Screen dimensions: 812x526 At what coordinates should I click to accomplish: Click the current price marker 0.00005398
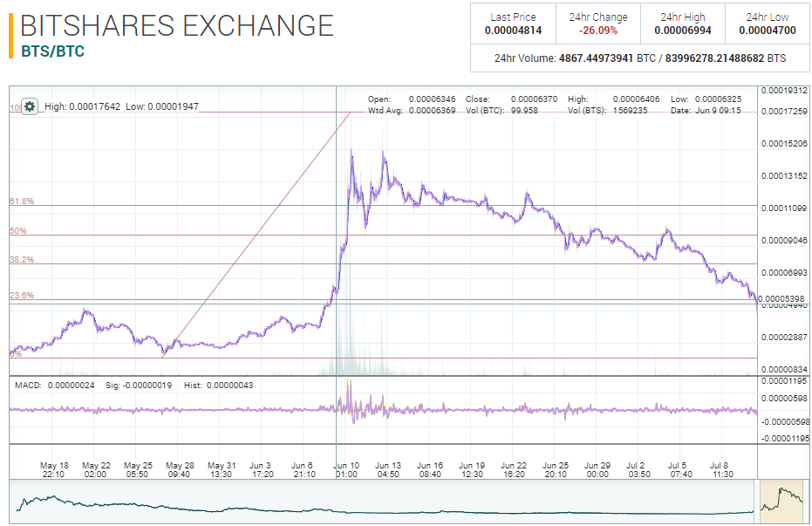(781, 298)
